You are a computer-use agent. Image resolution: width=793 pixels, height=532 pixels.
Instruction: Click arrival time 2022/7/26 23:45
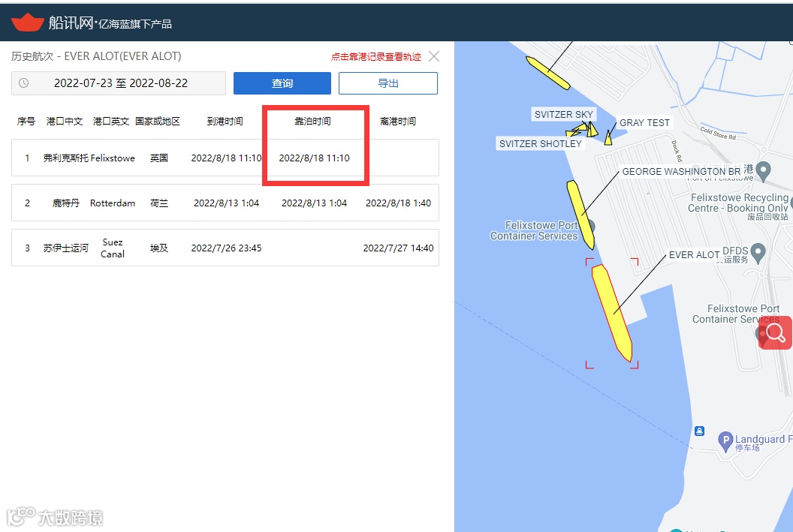point(226,248)
